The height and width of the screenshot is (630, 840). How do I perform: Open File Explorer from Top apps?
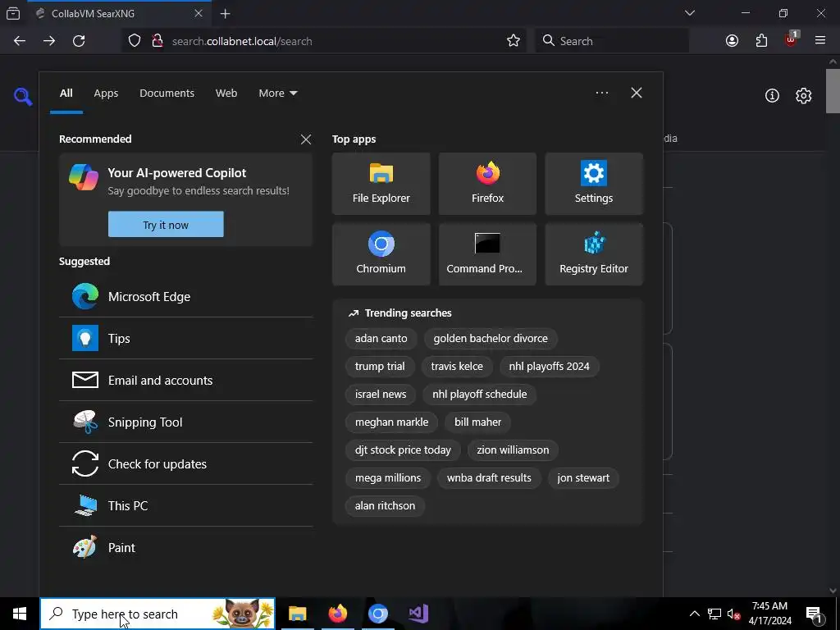(381, 184)
